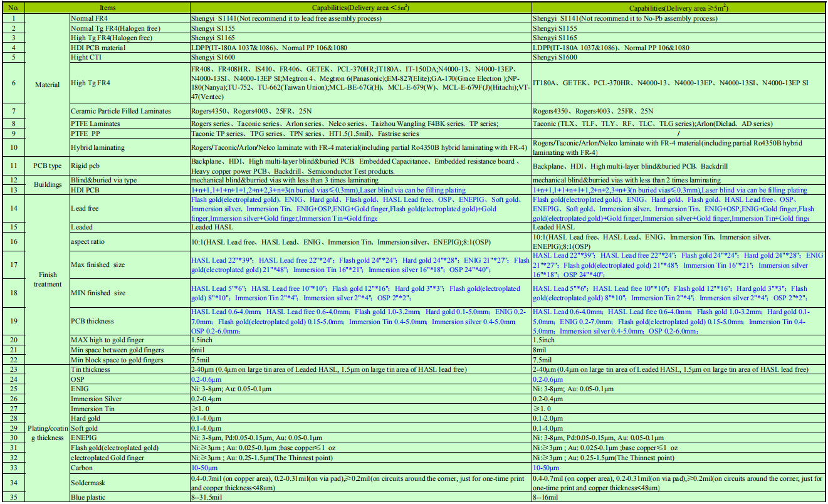
Task: Click the "OSP" item cell in row 24
Action: [128, 379]
